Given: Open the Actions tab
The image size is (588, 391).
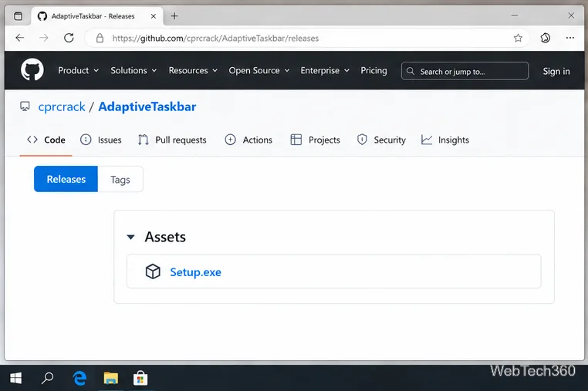Looking at the screenshot, I should [x=248, y=140].
